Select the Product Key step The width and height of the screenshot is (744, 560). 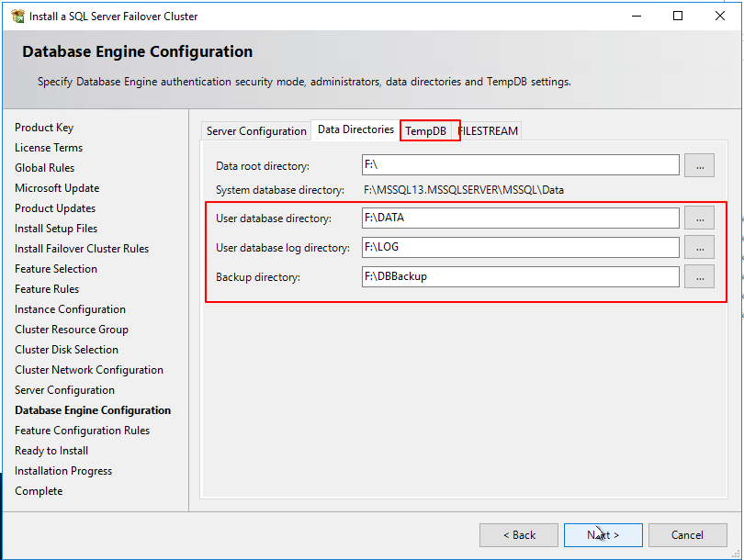[44, 128]
